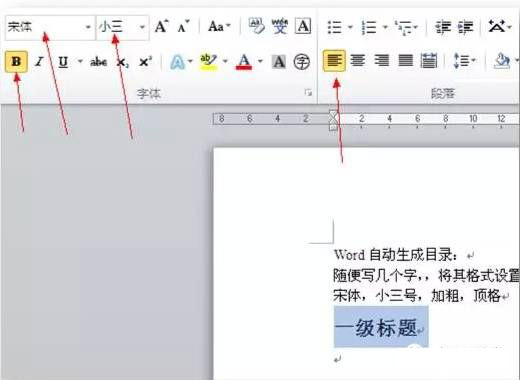Click the Clear Formatting eraser icon
Image resolution: width=520 pixels, height=380 pixels.
tap(256, 27)
